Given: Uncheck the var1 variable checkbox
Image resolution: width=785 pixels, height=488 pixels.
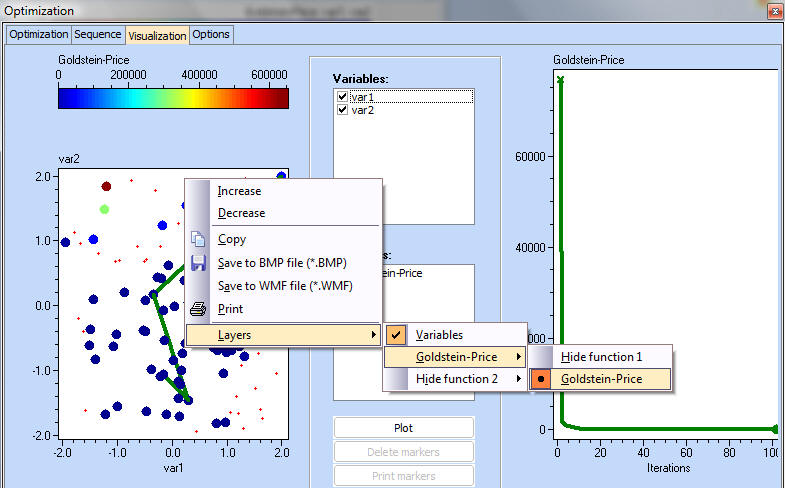Looking at the screenshot, I should click(x=343, y=97).
